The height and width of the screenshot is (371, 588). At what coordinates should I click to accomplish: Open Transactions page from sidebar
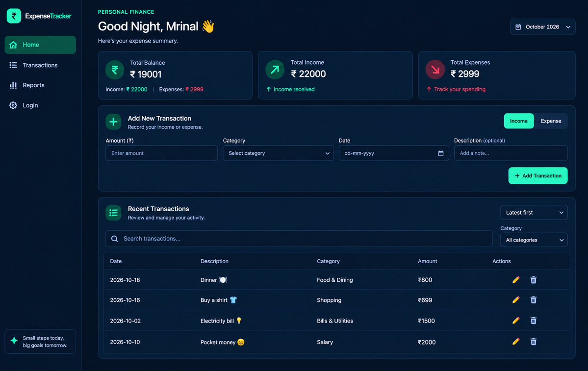pos(40,65)
